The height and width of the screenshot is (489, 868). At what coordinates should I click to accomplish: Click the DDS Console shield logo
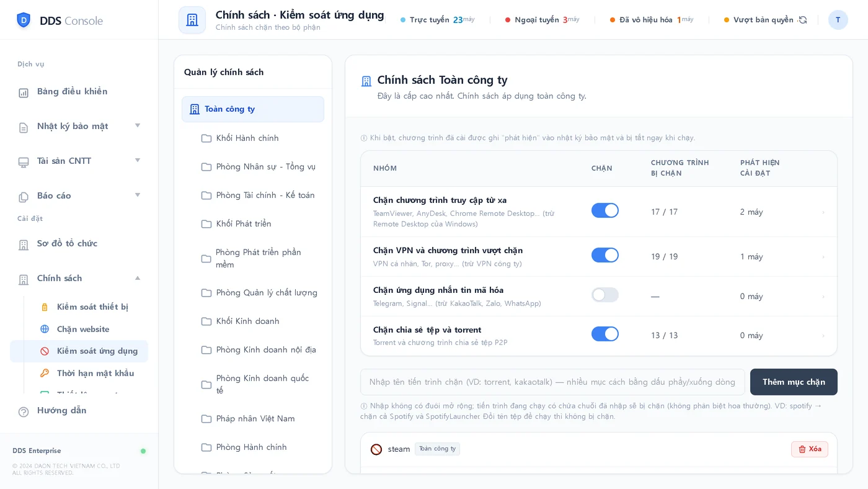click(24, 20)
